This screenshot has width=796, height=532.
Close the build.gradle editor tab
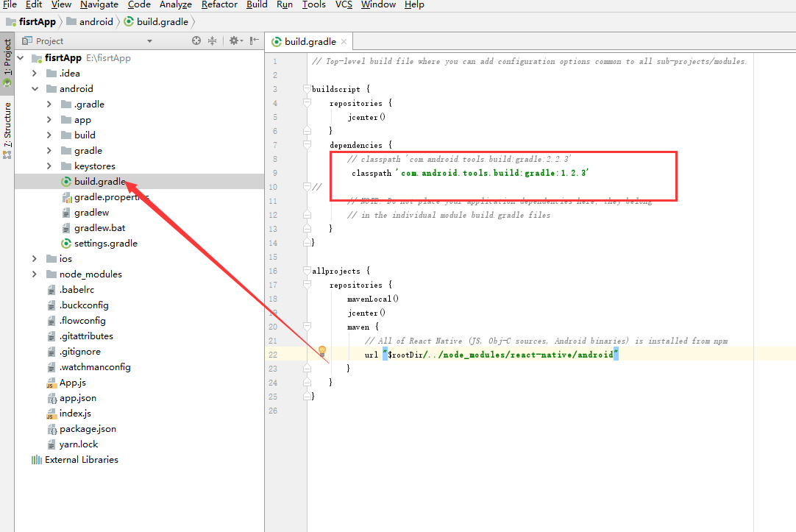(344, 43)
